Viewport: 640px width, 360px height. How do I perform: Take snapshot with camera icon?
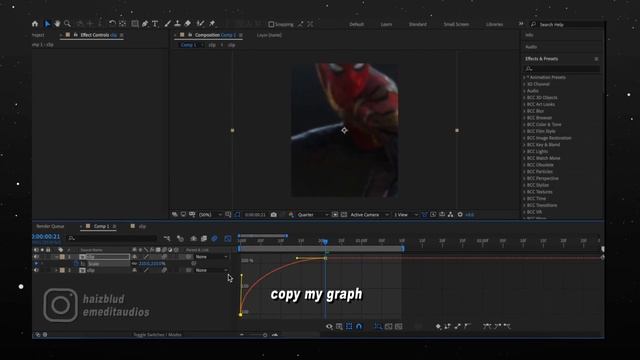(x=273, y=215)
